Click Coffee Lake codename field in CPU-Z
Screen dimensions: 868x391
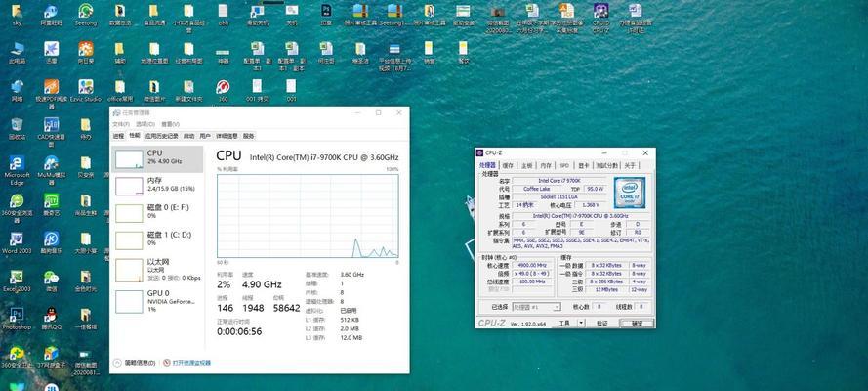539,189
